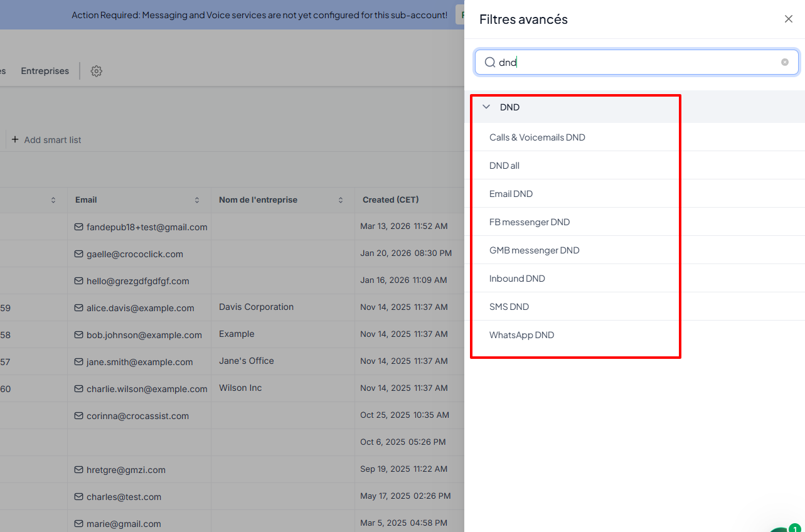Choose the DND all filter
805x532 pixels.
[x=504, y=166]
